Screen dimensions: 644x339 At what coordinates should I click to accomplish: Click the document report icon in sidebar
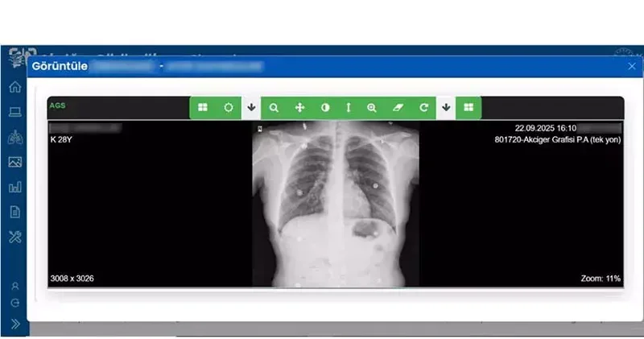click(14, 212)
